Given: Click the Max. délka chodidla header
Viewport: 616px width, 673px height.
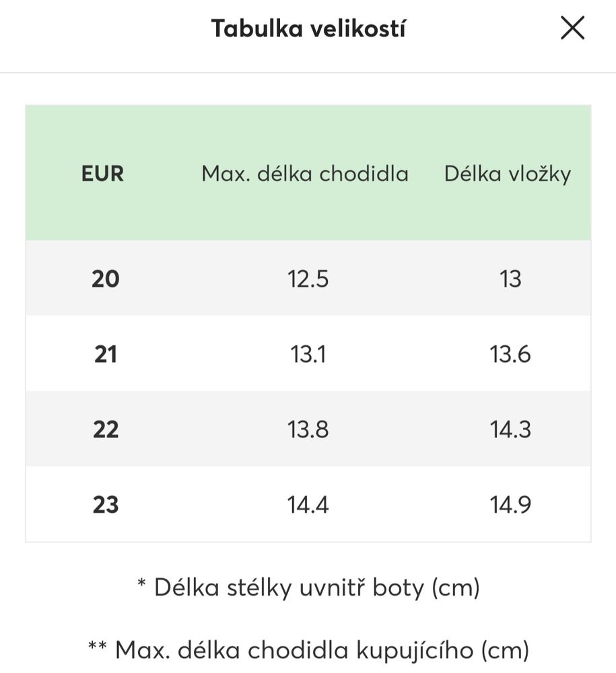Looking at the screenshot, I should coord(305,174).
